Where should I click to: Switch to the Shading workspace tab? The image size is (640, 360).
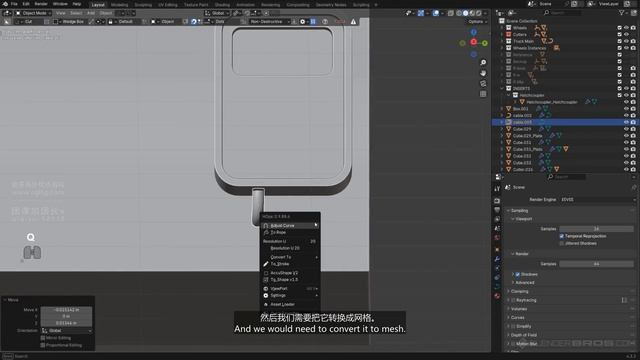point(222,5)
